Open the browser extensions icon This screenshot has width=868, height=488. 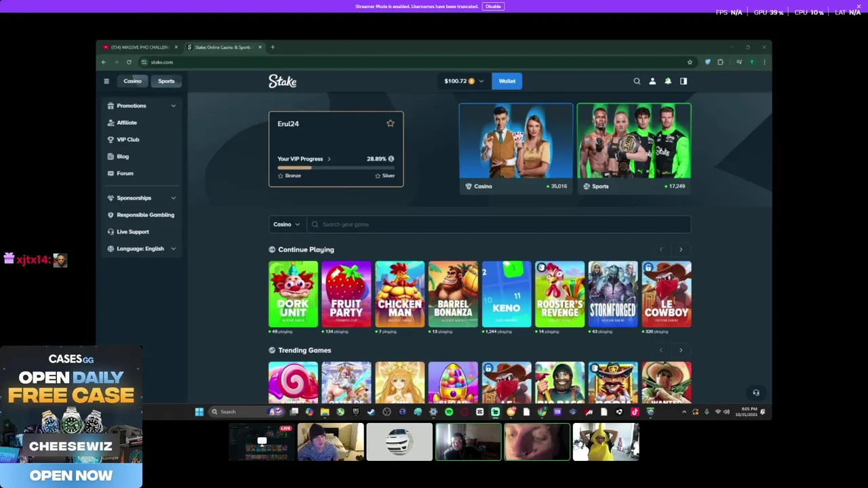(x=720, y=62)
